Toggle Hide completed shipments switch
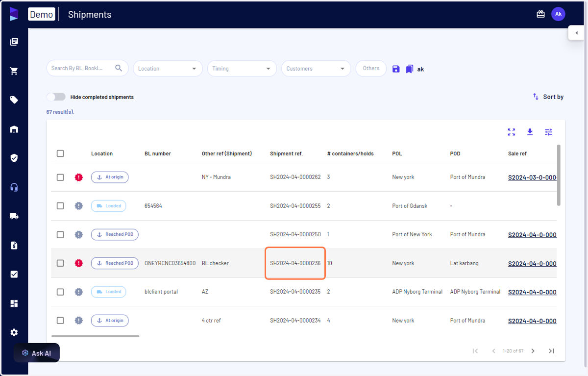 click(x=56, y=97)
